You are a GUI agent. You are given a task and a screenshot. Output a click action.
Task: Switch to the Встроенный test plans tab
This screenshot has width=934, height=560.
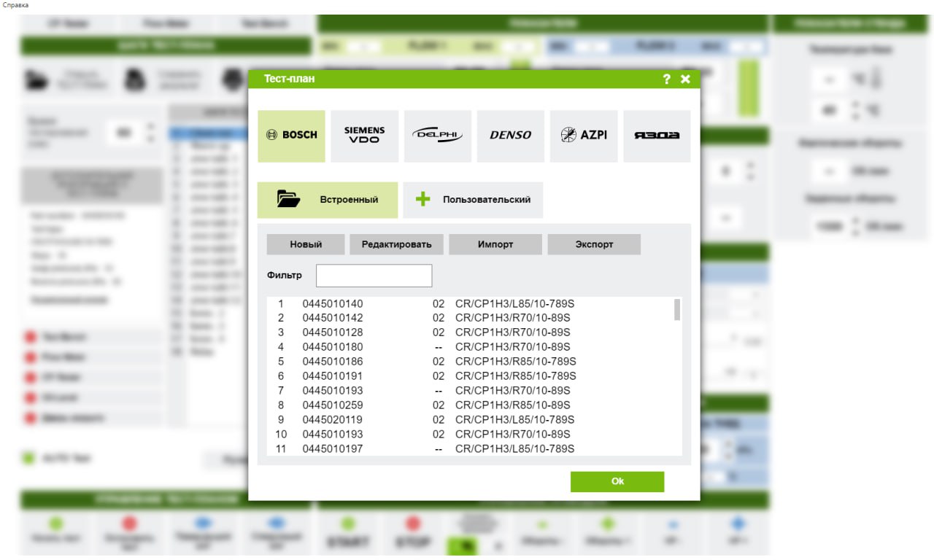(x=328, y=200)
